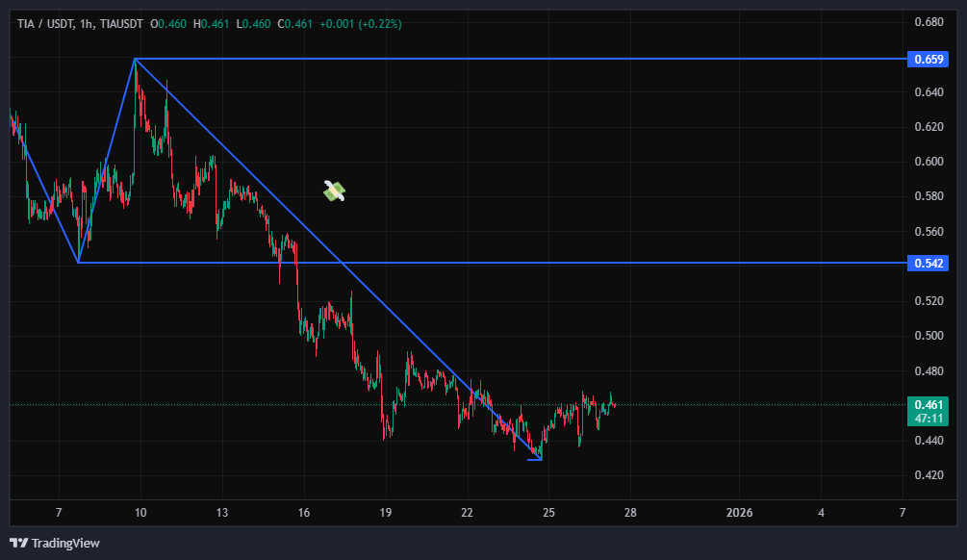Viewport: 967px width, 560px height.
Task: Click the 0.560 price axis label
Action: point(929,232)
